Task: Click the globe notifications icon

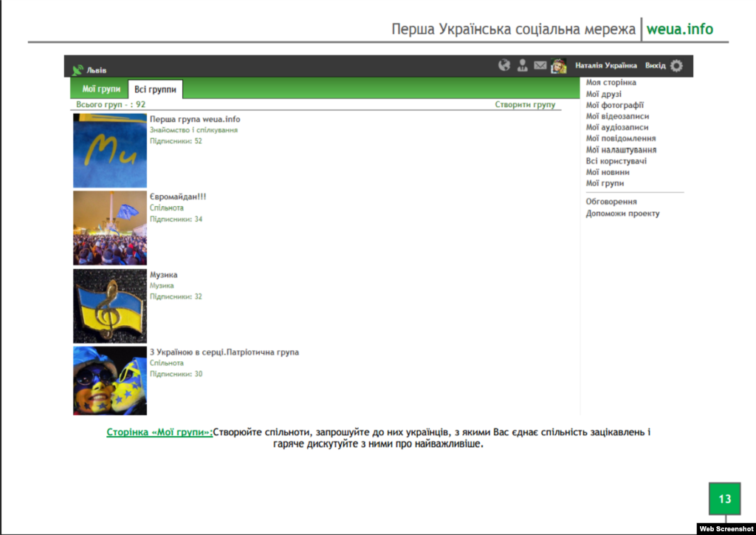Action: (504, 66)
